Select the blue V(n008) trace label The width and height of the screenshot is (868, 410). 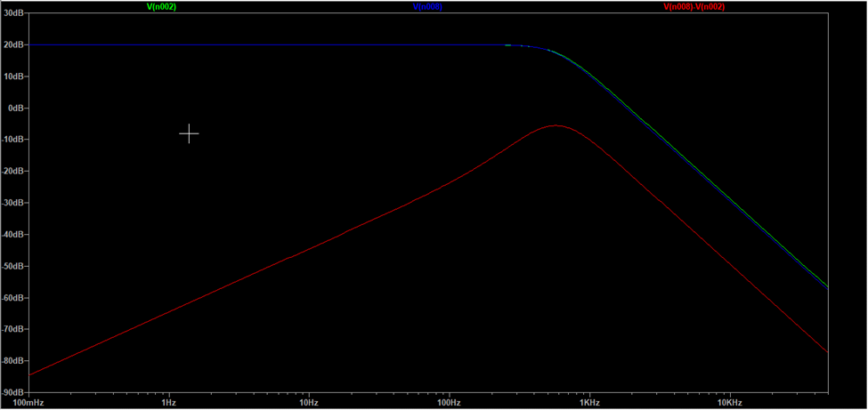(426, 6)
